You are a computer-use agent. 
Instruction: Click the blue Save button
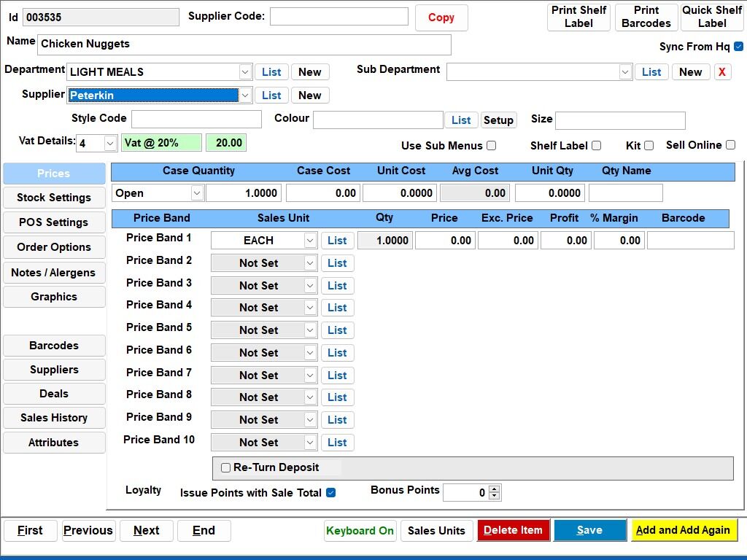tap(589, 531)
